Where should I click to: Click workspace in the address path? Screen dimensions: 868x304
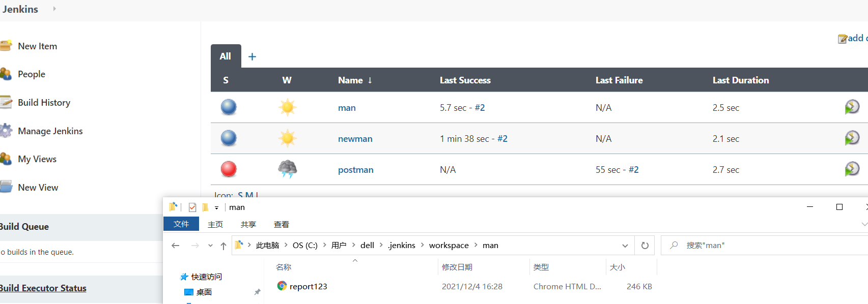click(449, 246)
